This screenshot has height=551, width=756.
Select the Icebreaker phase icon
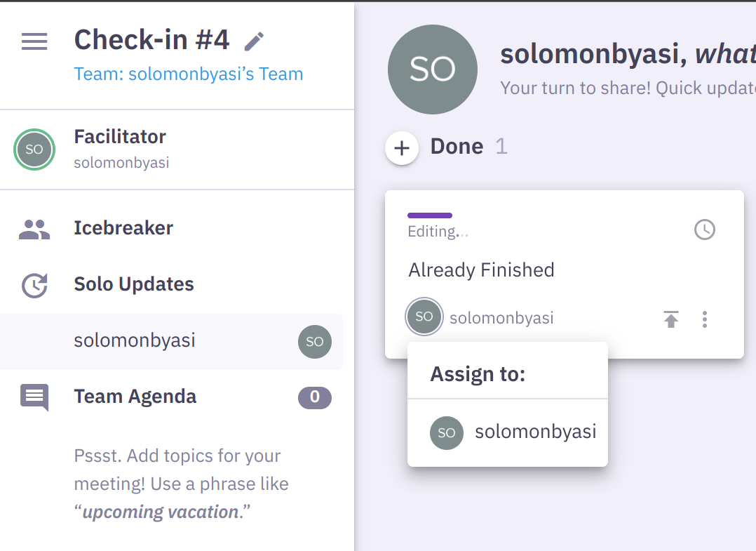(x=34, y=226)
